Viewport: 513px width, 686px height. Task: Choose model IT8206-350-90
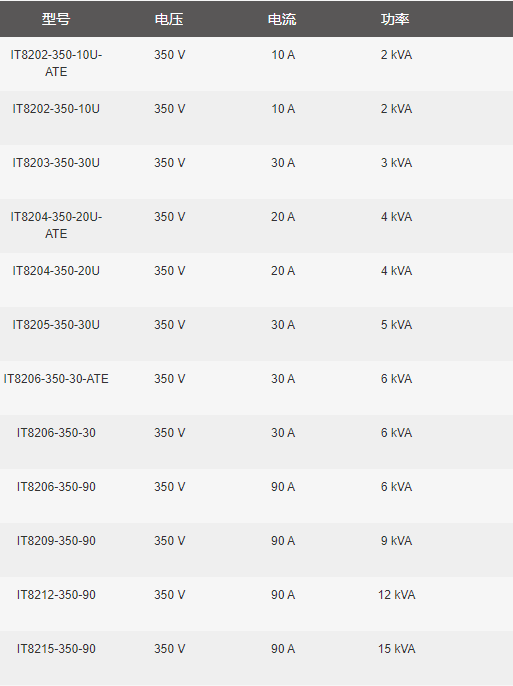pos(56,486)
